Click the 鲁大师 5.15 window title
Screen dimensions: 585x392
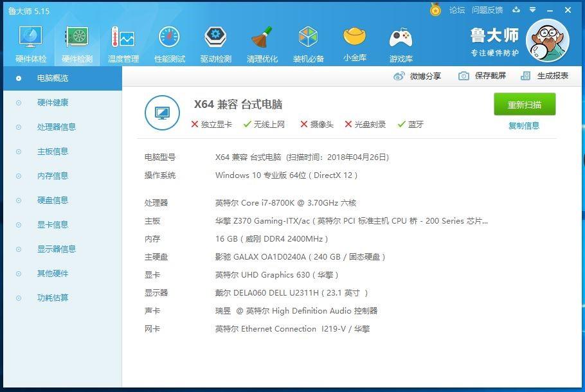pyautogui.click(x=29, y=11)
